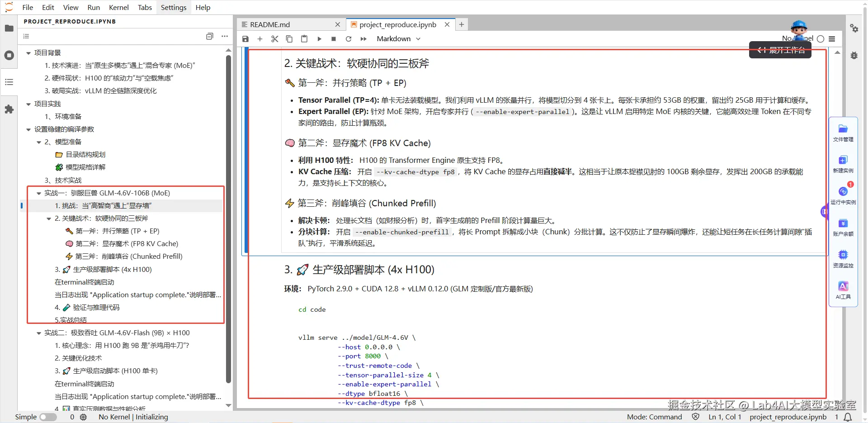Open the Property Inspector gears icon
Image resolution: width=868 pixels, height=423 pixels.
854,28
